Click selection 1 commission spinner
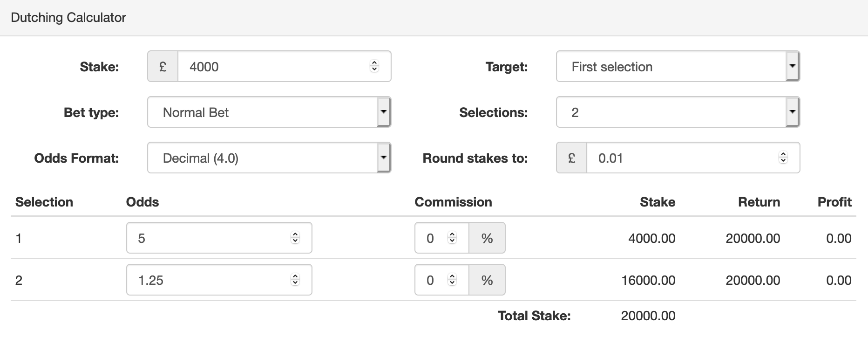 (452, 238)
